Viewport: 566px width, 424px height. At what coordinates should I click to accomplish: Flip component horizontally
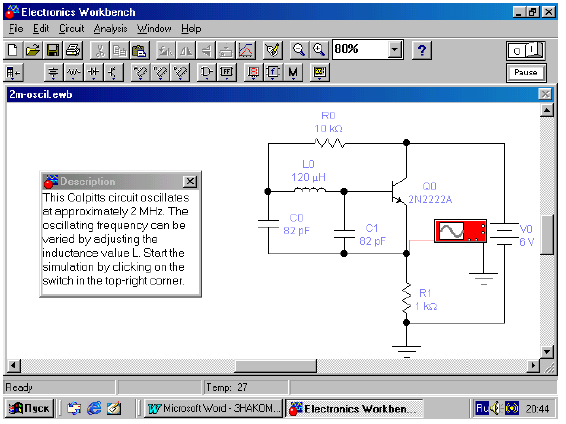click(x=186, y=50)
